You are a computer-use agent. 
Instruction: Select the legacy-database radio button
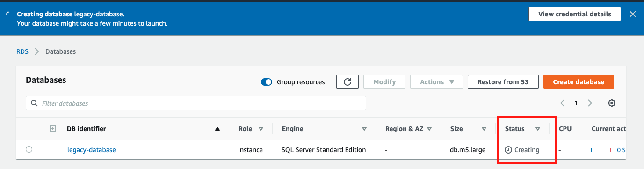(29, 150)
